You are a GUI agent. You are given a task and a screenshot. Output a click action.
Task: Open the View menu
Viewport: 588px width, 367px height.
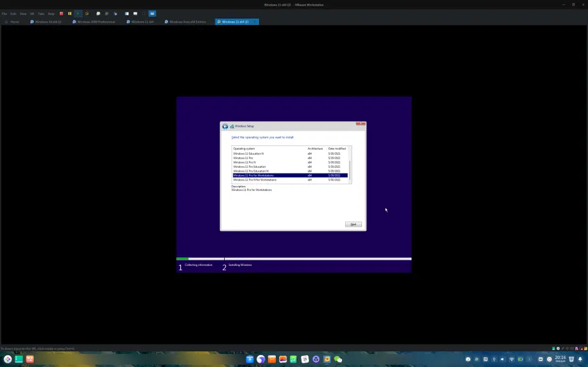23,14
